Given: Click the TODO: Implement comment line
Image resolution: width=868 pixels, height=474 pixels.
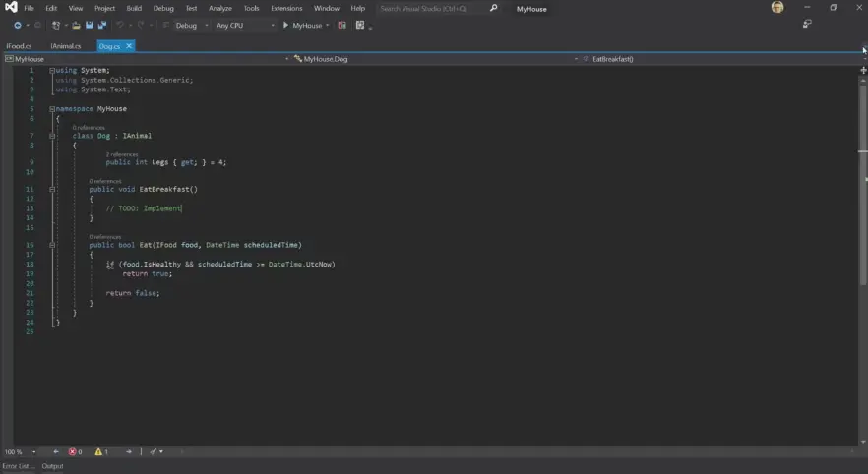Looking at the screenshot, I should pyautogui.click(x=144, y=208).
